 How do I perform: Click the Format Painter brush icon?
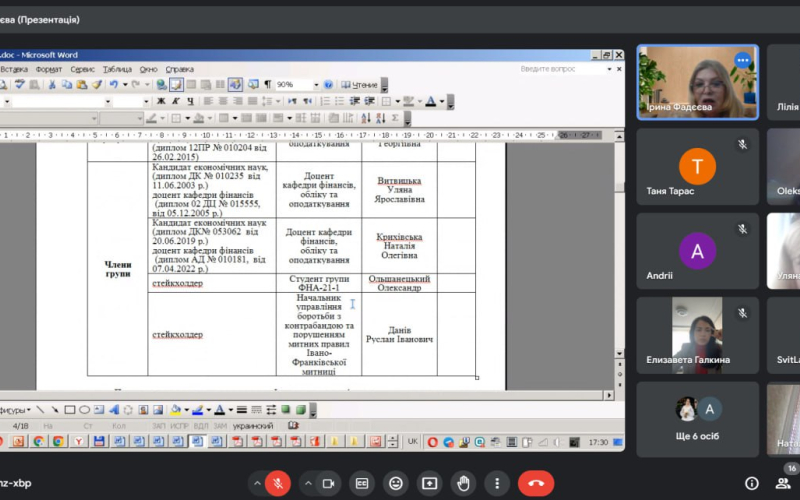(x=96, y=85)
